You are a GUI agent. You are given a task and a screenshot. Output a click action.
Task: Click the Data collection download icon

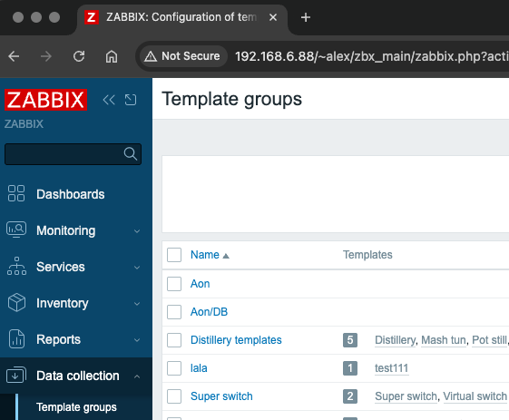click(x=16, y=376)
